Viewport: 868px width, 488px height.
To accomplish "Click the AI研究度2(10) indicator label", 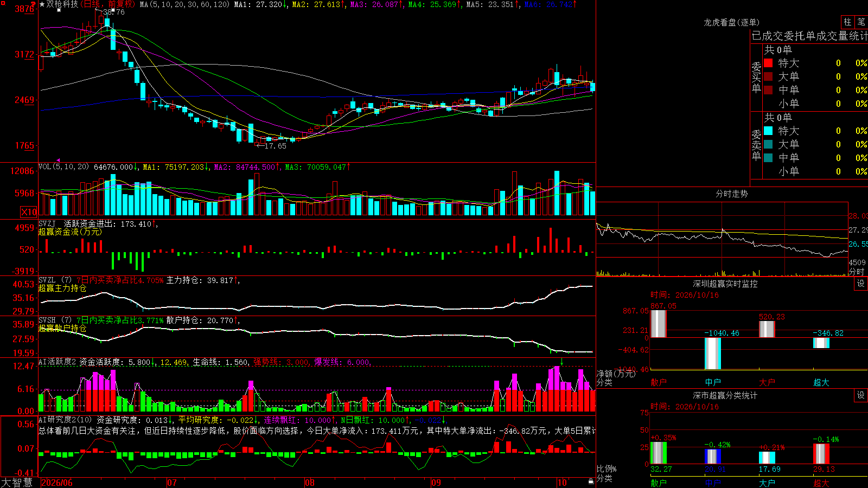I will (65, 420).
